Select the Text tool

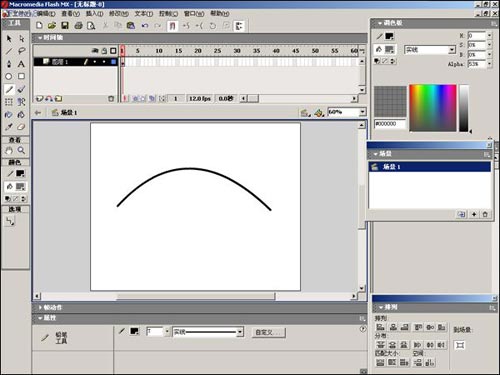pyautogui.click(x=21, y=64)
